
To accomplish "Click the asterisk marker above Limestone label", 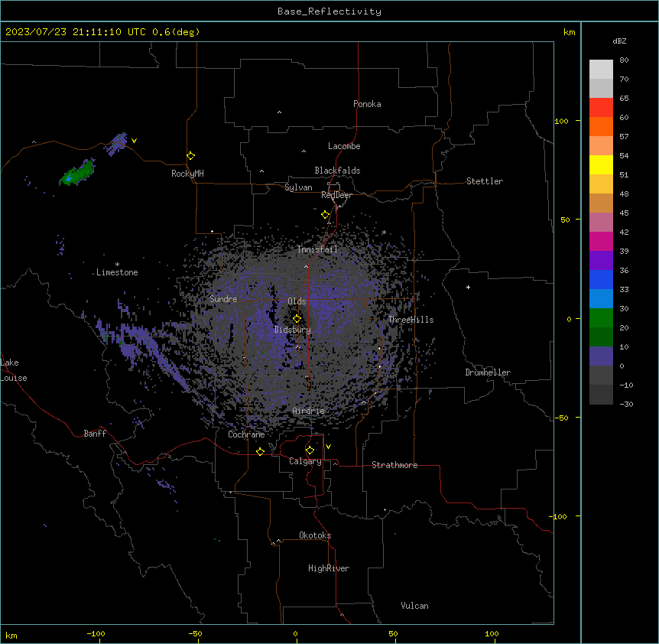I will (117, 265).
